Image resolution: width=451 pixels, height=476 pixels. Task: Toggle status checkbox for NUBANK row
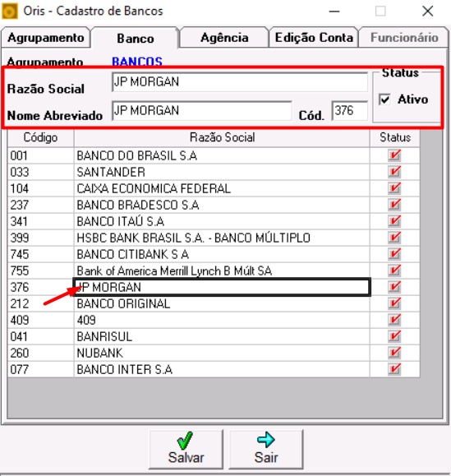(x=394, y=352)
